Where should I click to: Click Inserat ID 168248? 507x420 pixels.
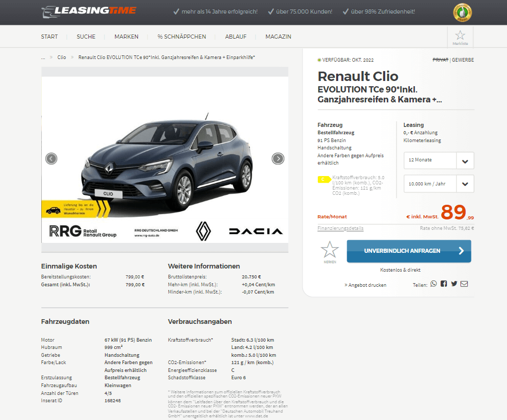click(112, 401)
